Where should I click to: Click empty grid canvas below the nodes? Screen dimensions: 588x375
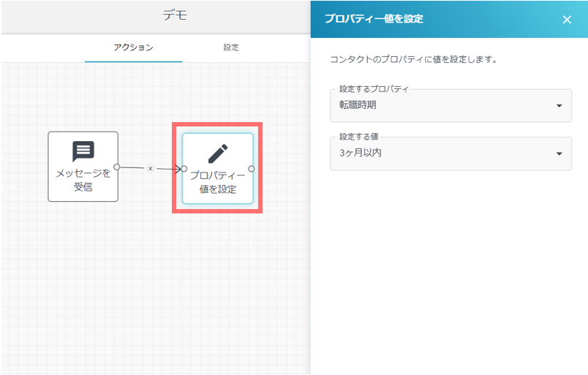tap(146, 292)
